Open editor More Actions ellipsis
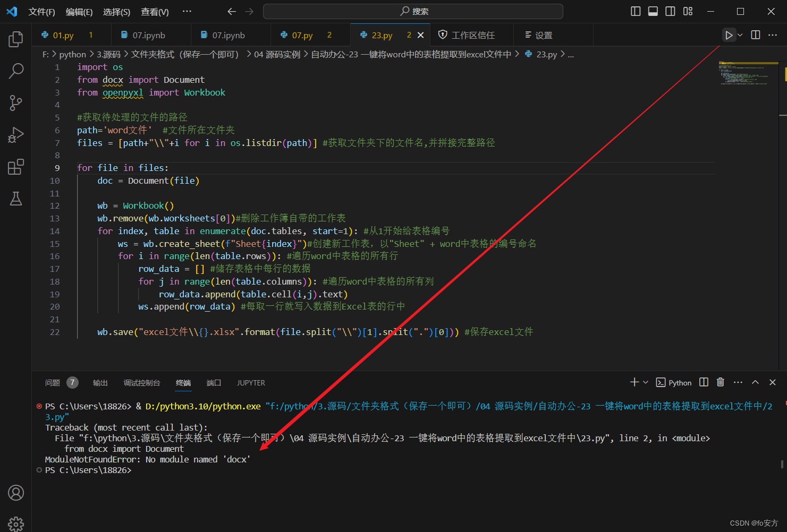This screenshot has width=787, height=532. [x=773, y=35]
